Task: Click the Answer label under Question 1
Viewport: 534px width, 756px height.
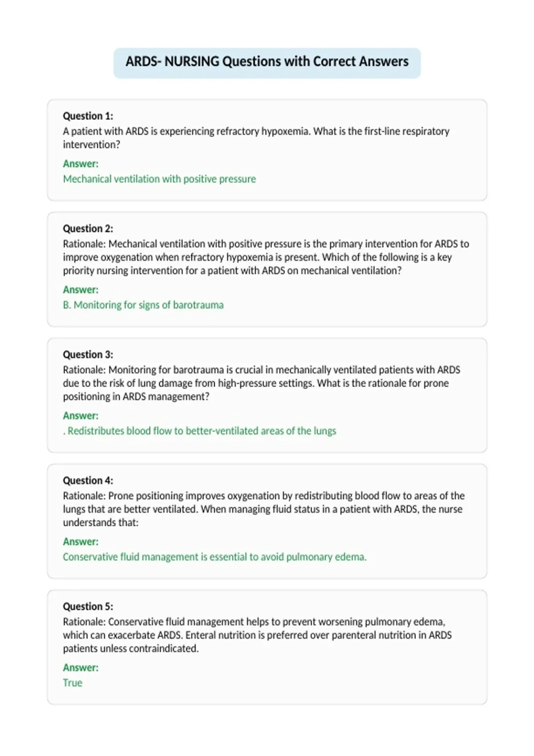Action: (81, 164)
